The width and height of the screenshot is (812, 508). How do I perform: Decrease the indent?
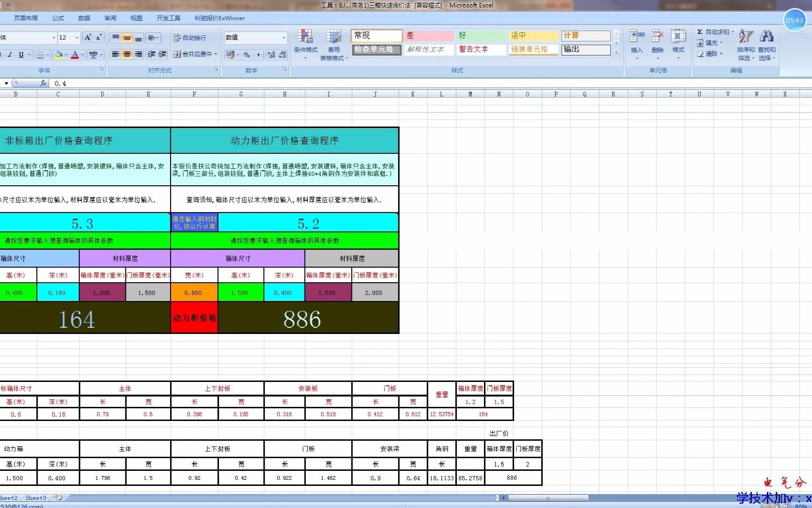click(x=151, y=55)
